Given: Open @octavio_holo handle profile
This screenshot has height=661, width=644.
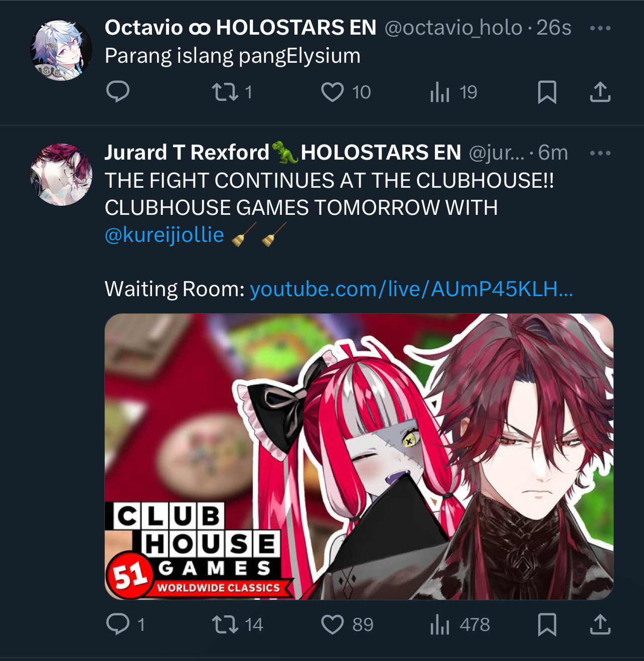Looking at the screenshot, I should [x=454, y=28].
